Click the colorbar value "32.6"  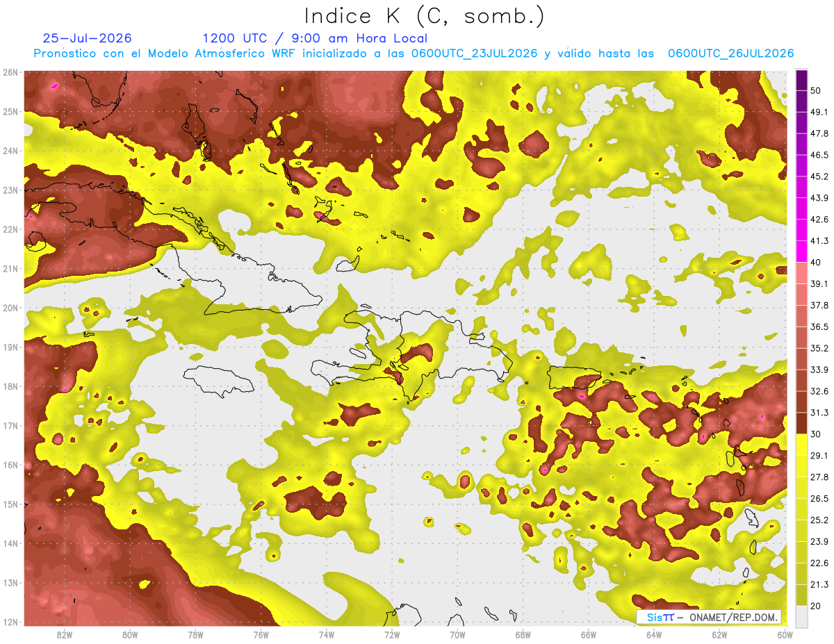click(x=820, y=392)
